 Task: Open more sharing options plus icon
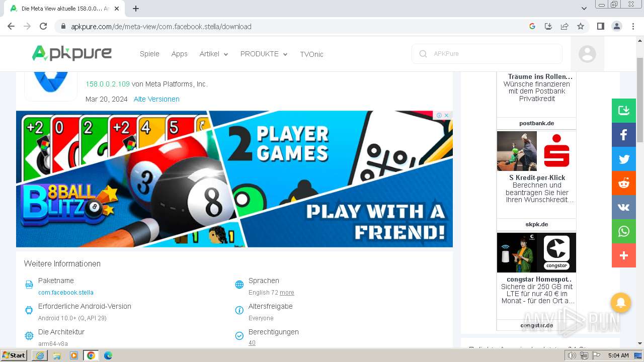(x=624, y=255)
